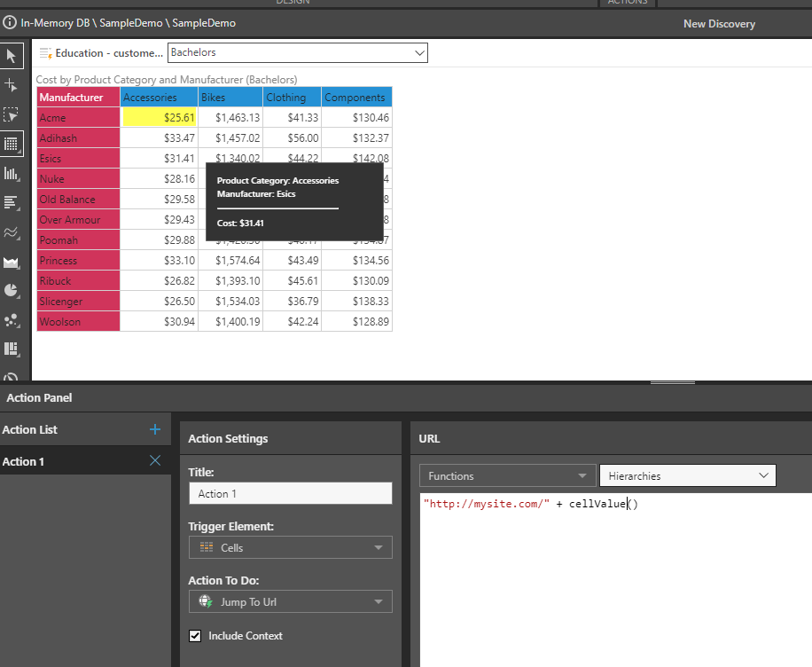Click the Nuke row header

[78, 179]
